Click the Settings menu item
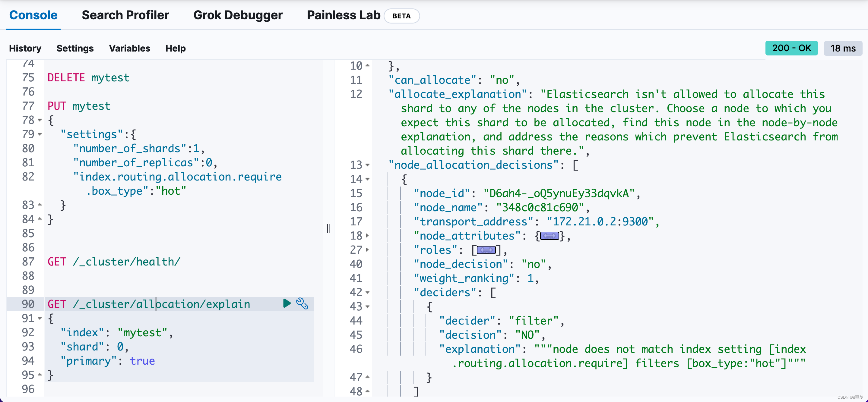 pyautogui.click(x=74, y=48)
